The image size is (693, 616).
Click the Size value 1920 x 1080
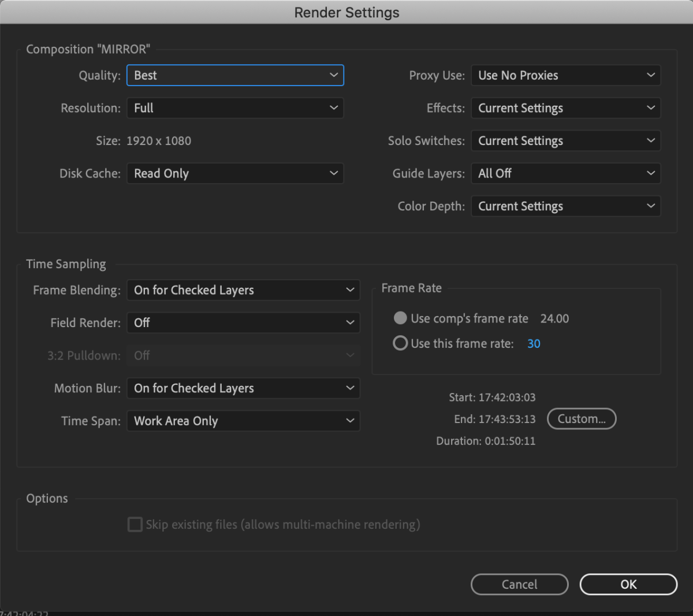coord(159,141)
